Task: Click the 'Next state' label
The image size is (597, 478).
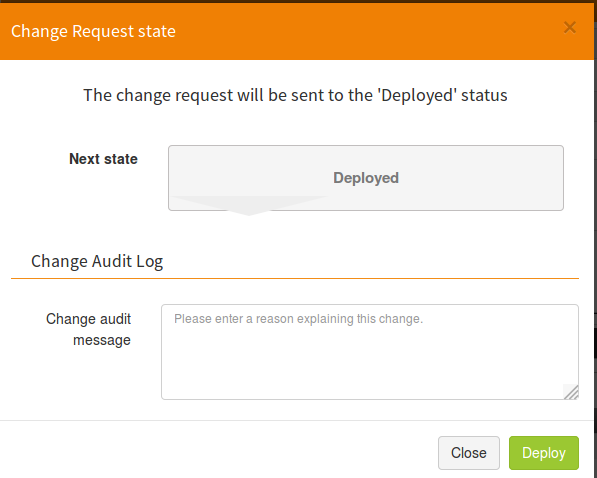Action: tap(103, 159)
